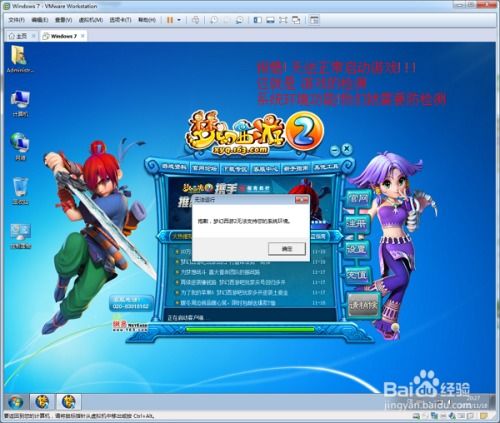
Task: Toggle the sidebar library view icon
Action: pos(257,20)
